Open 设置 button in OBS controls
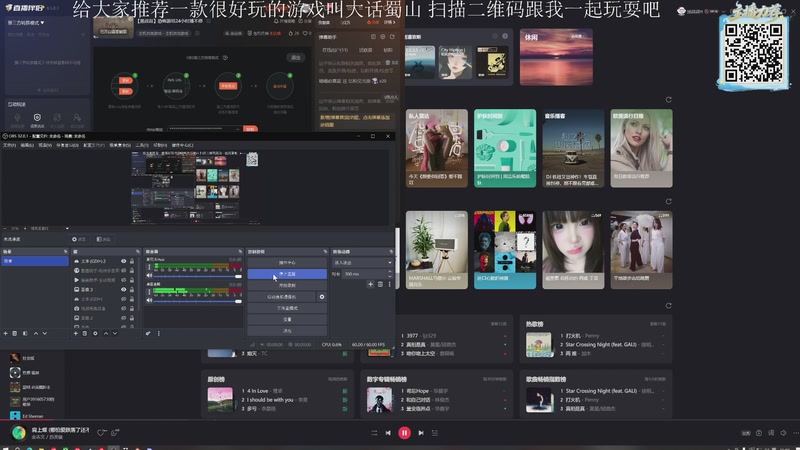 pyautogui.click(x=287, y=319)
